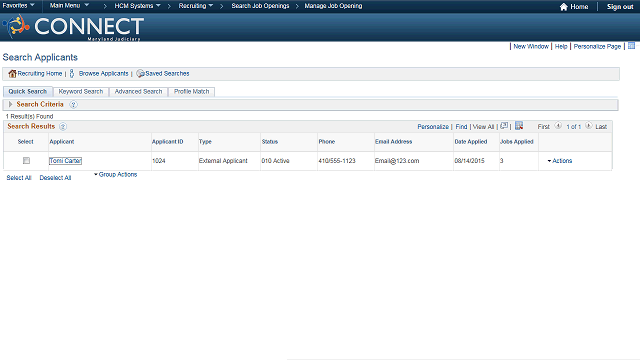Click the page settings icon beside Personalize Page
This screenshot has height=360, width=640.
(631, 46)
